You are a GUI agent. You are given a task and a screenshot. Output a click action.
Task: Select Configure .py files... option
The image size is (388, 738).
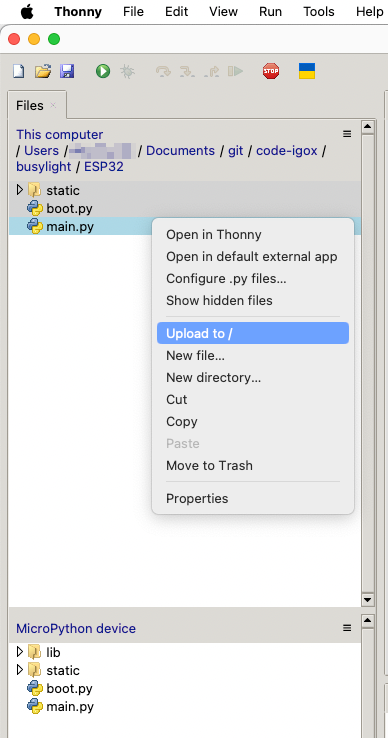click(x=253, y=279)
